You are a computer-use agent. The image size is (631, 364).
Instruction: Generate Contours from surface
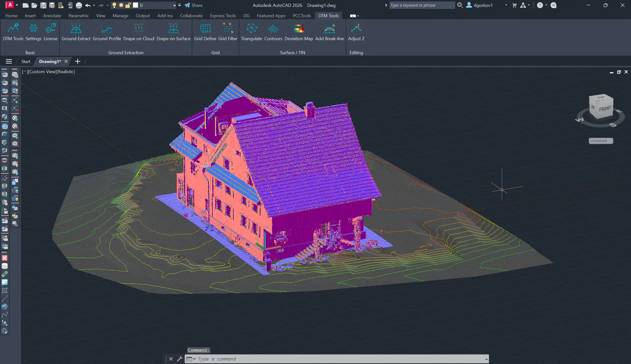coord(273,32)
